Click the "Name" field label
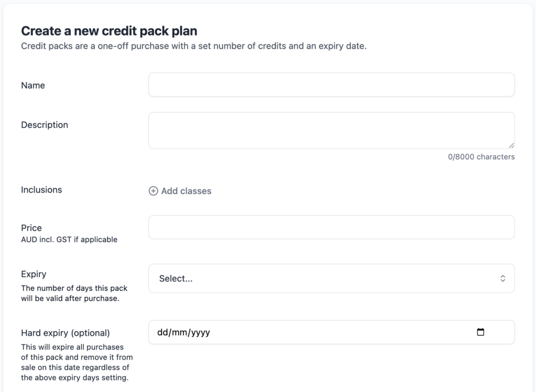This screenshot has width=536, height=392. [33, 85]
